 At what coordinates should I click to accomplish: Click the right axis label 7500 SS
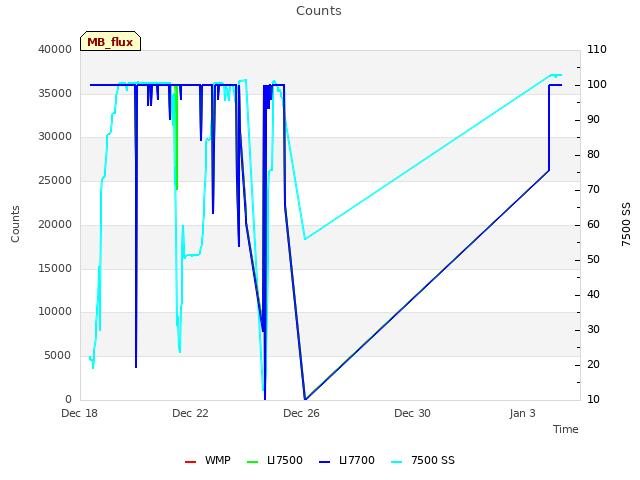pos(626,224)
